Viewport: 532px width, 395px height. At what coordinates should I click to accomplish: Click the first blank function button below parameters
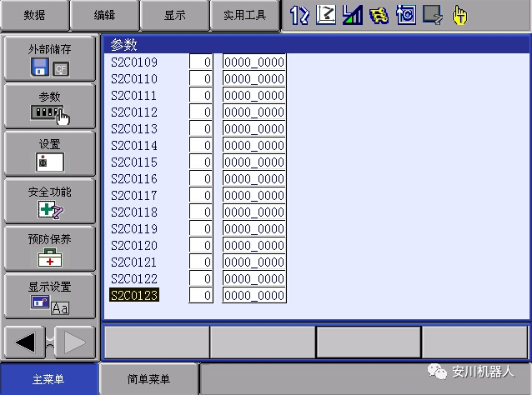coord(157,342)
